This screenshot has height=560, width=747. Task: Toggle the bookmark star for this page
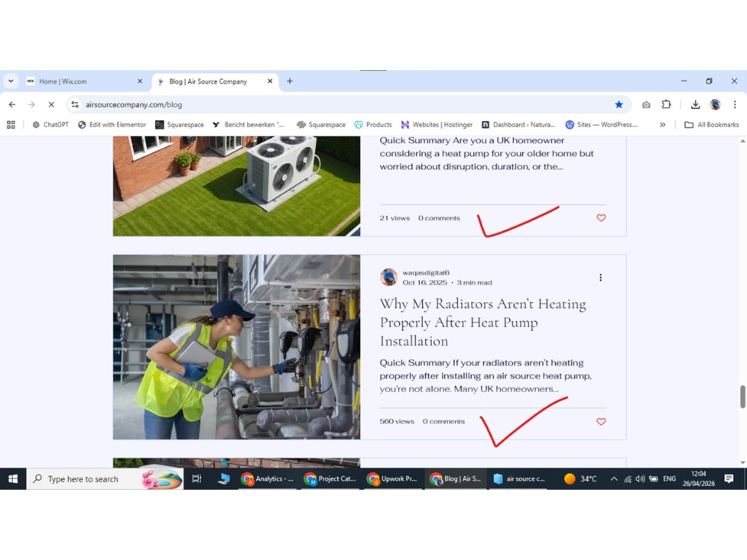point(619,105)
